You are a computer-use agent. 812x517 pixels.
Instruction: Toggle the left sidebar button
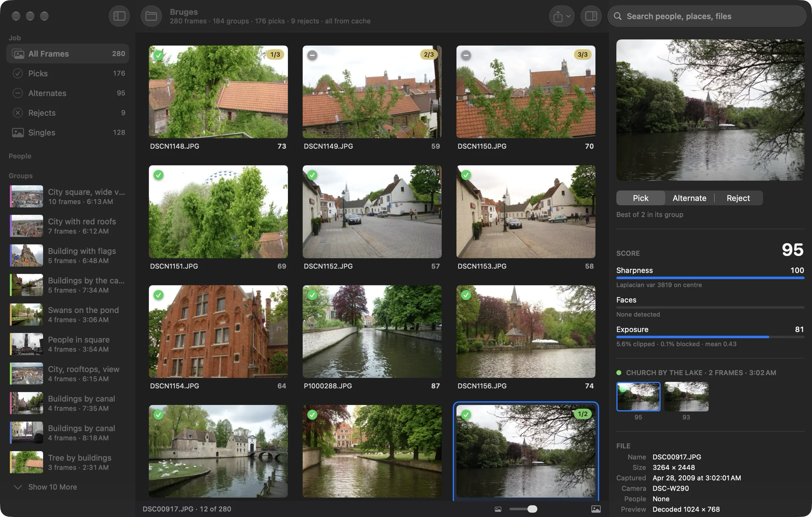[x=119, y=16]
